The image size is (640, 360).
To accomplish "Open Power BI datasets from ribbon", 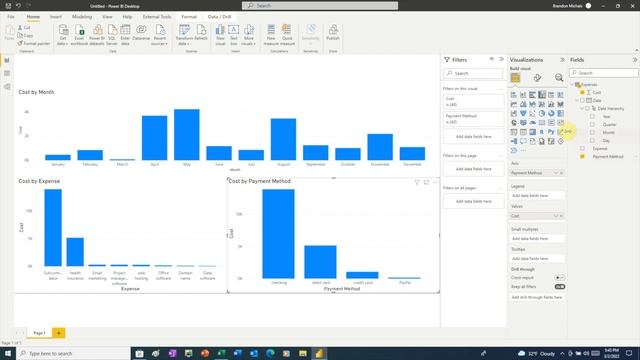I will pyautogui.click(x=97, y=35).
